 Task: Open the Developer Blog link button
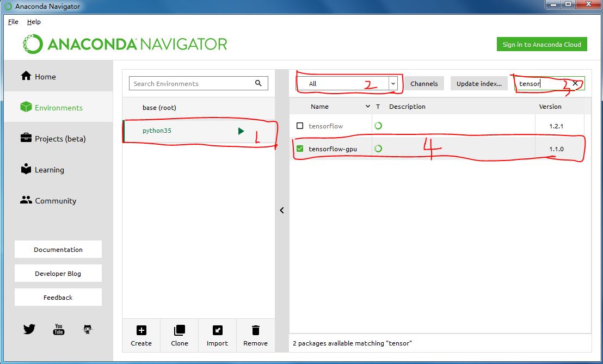coord(58,273)
